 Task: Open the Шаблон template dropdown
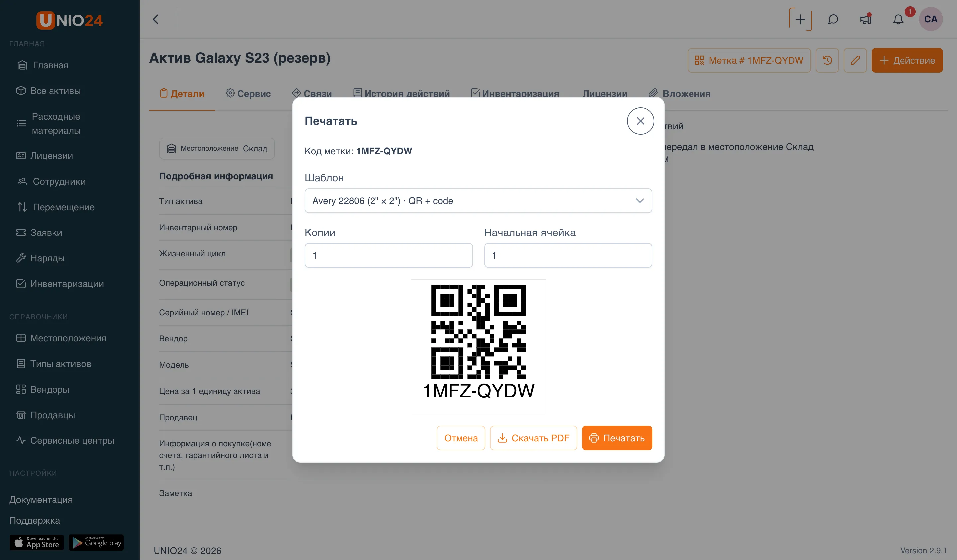(478, 201)
